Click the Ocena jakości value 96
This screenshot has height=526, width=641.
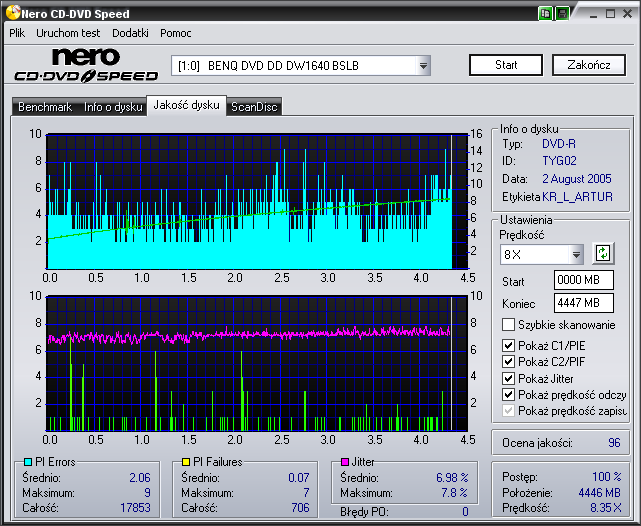click(614, 443)
